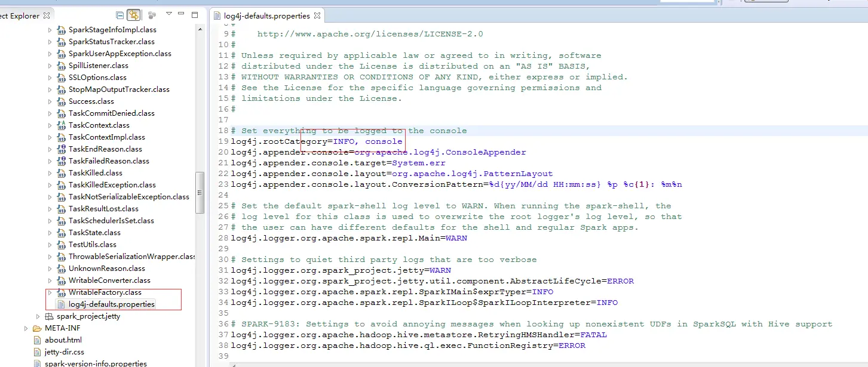Click the Project Explorer vertical scrollbar thumb
The width and height of the screenshot is (868, 367).
coord(200,192)
